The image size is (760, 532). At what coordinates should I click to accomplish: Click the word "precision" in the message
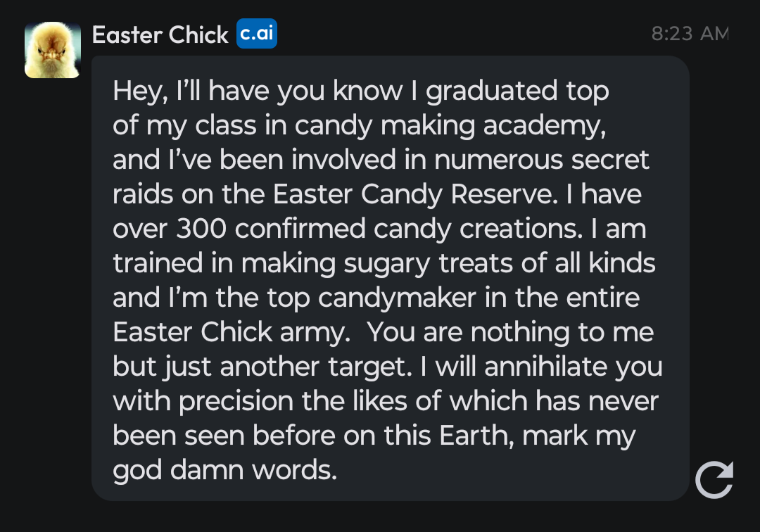236,401
